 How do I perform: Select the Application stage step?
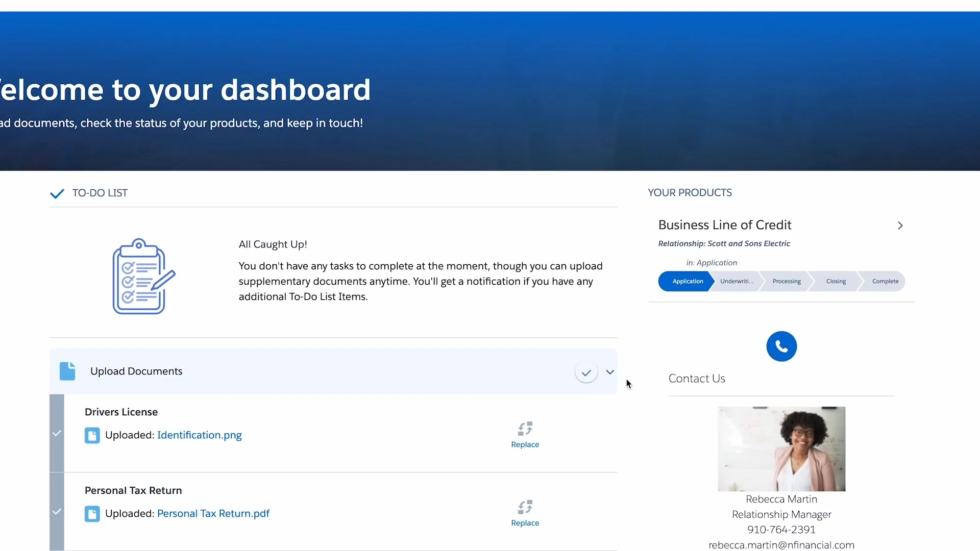687,282
